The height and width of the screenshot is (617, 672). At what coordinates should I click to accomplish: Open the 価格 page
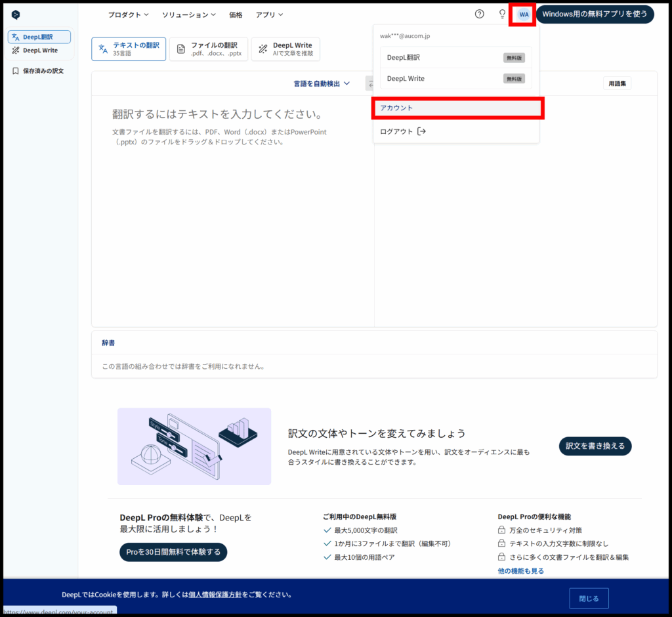(236, 14)
